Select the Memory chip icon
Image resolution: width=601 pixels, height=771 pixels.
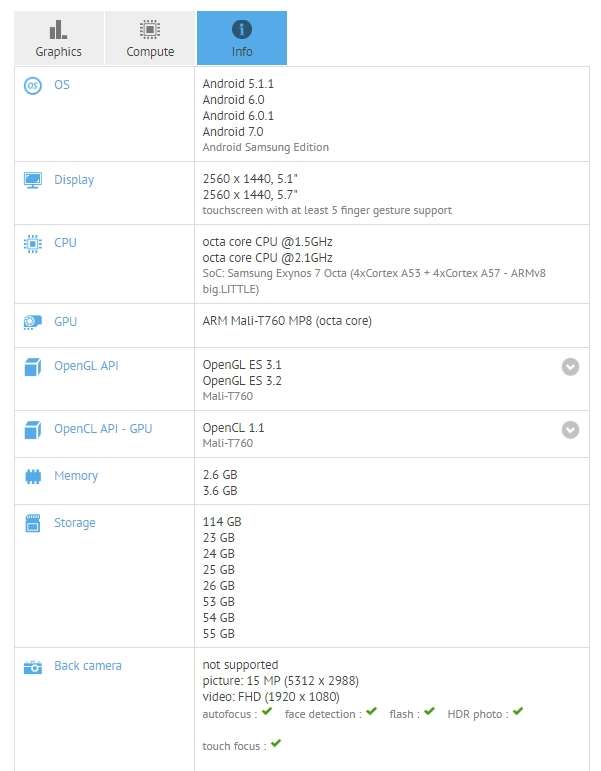(32, 476)
